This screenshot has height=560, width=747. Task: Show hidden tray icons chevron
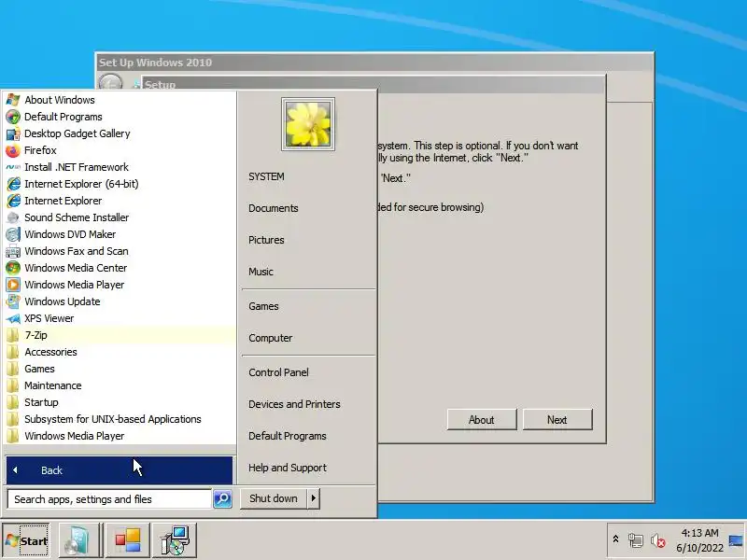[615, 539]
